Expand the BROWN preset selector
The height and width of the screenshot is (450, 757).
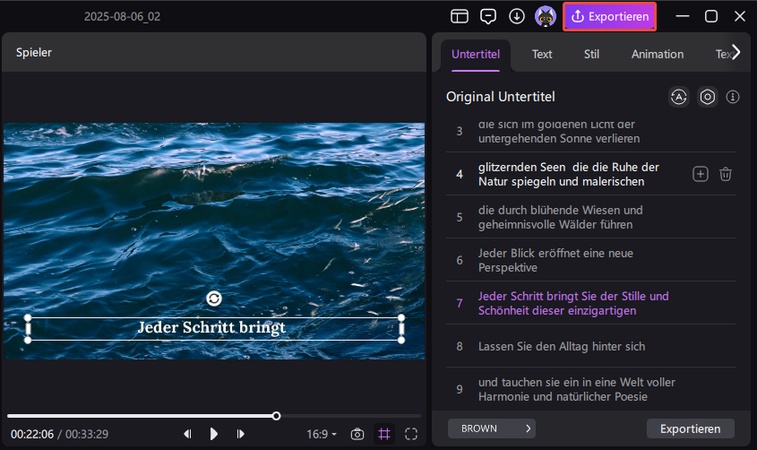[x=491, y=428]
